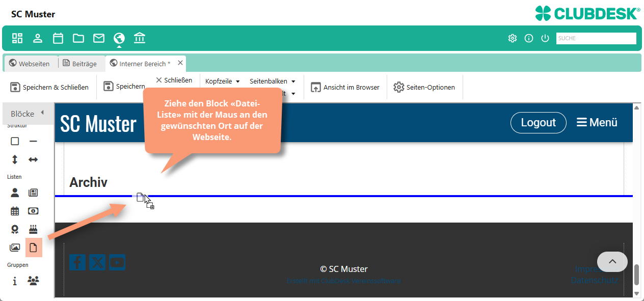644x301 pixels.
Task: Open the X social icon in footer
Action: pyautogui.click(x=97, y=262)
